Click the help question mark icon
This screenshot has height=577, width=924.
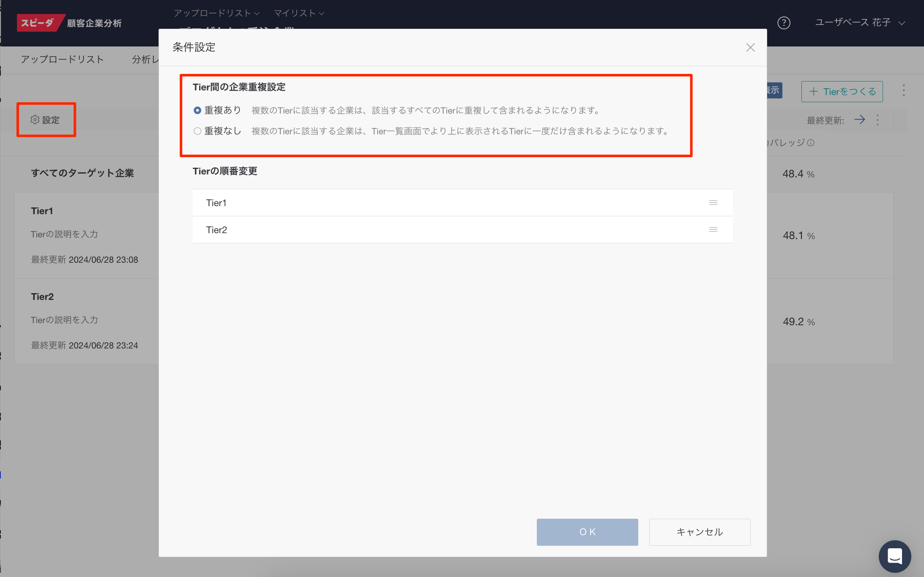784,23
